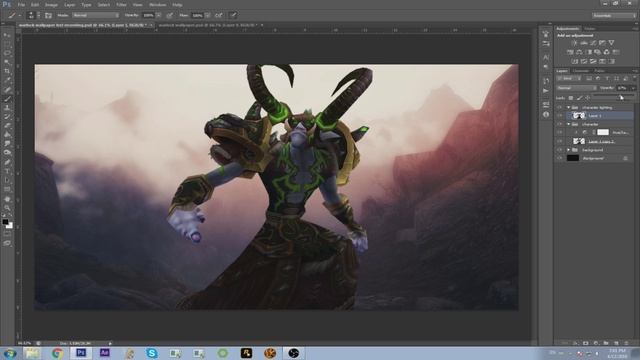Add a Color Balance adjustment
Viewport: 640px width, 360px height.
pos(579,52)
